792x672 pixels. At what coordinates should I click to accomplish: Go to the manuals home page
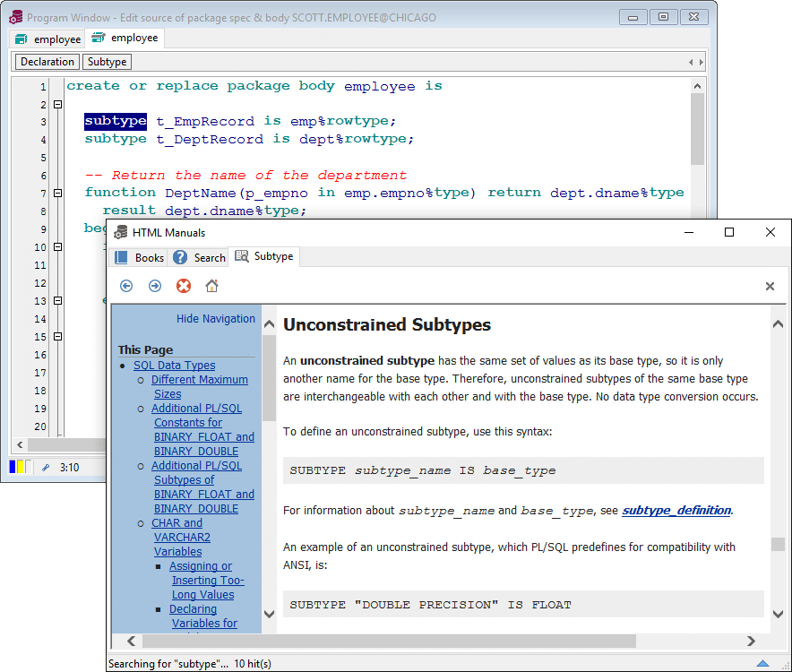point(211,286)
